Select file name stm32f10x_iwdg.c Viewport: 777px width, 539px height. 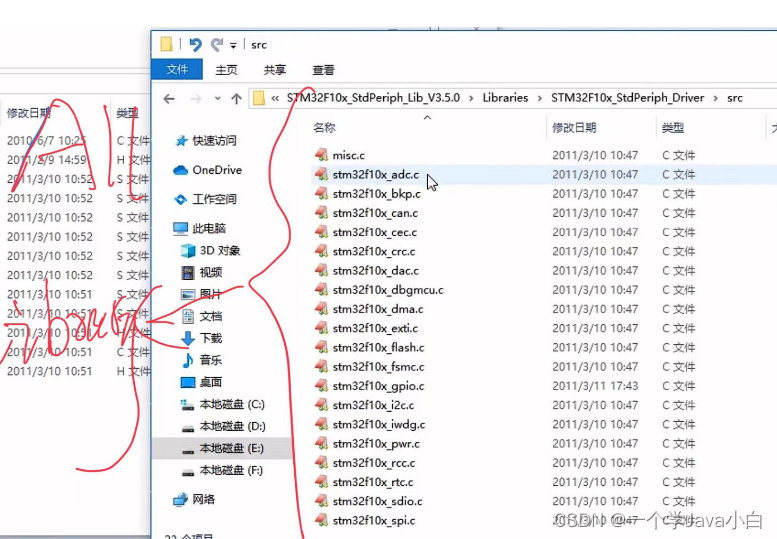[x=379, y=425]
